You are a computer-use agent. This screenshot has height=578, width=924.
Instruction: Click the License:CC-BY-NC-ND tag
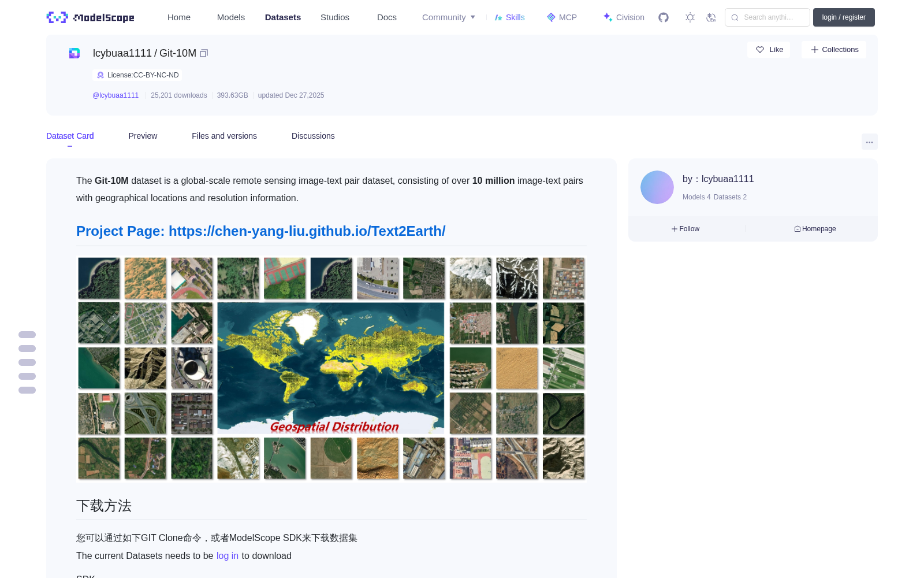pyautogui.click(x=137, y=75)
